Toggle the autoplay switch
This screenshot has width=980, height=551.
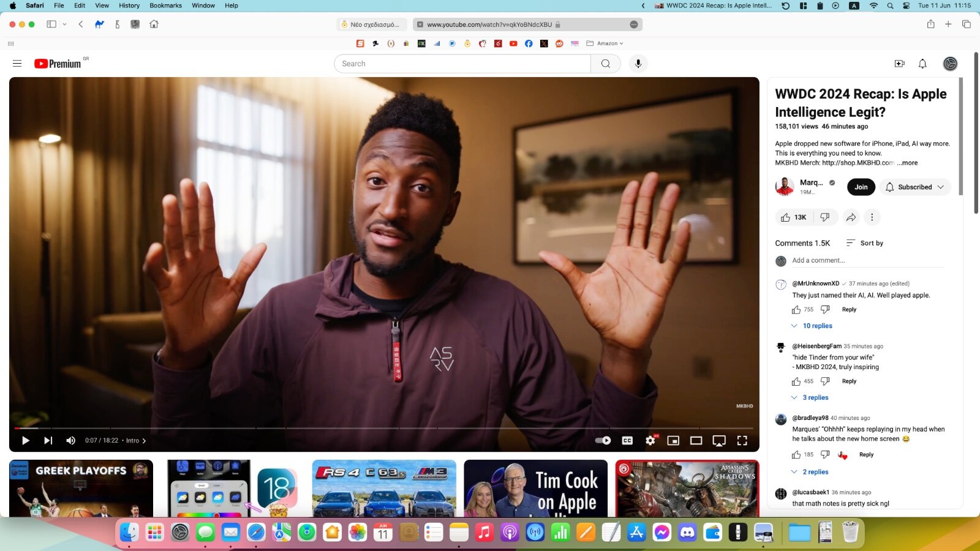coord(603,440)
